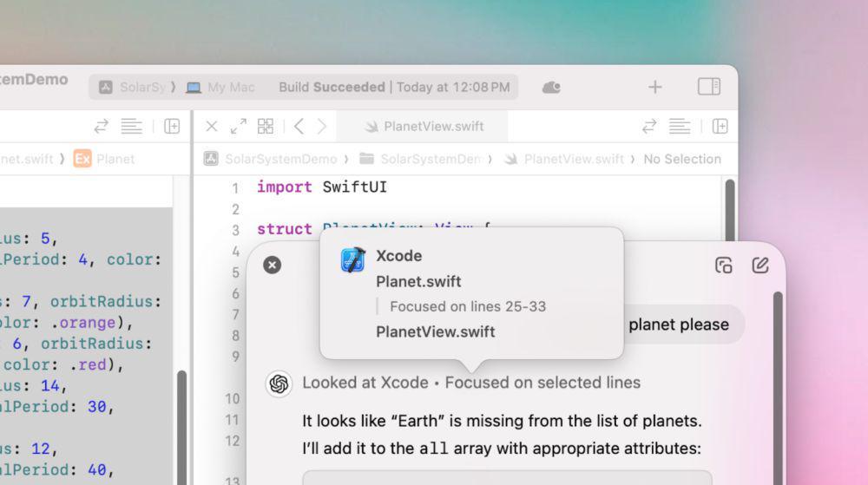The height and width of the screenshot is (485, 868).
Task: Open SolarSystemDem folder breadcrumb
Action: click(x=420, y=159)
